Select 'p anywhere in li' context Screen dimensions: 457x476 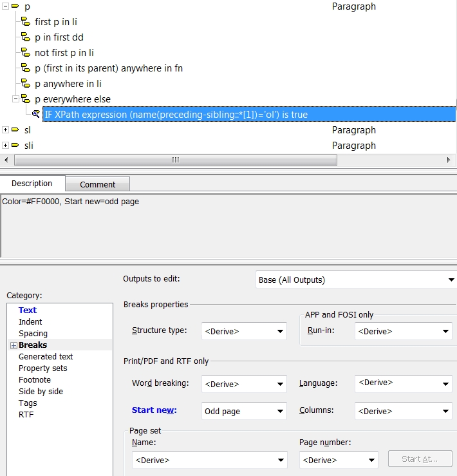coord(68,84)
